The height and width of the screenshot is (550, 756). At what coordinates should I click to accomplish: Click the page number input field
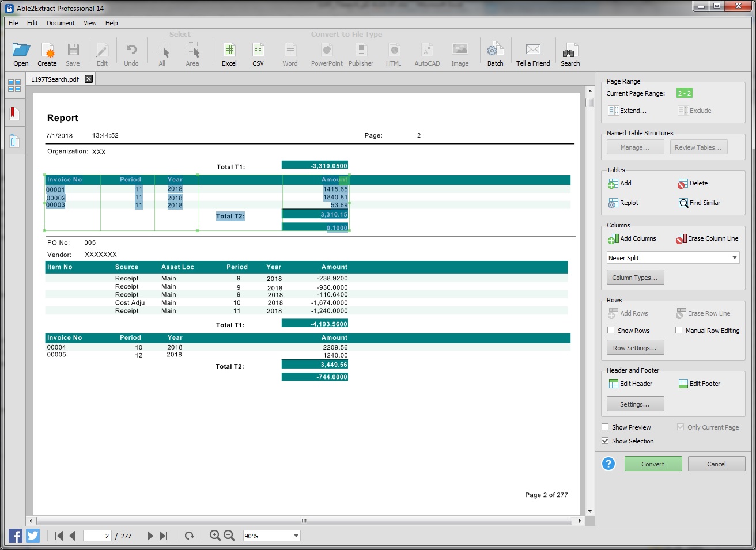tap(97, 536)
